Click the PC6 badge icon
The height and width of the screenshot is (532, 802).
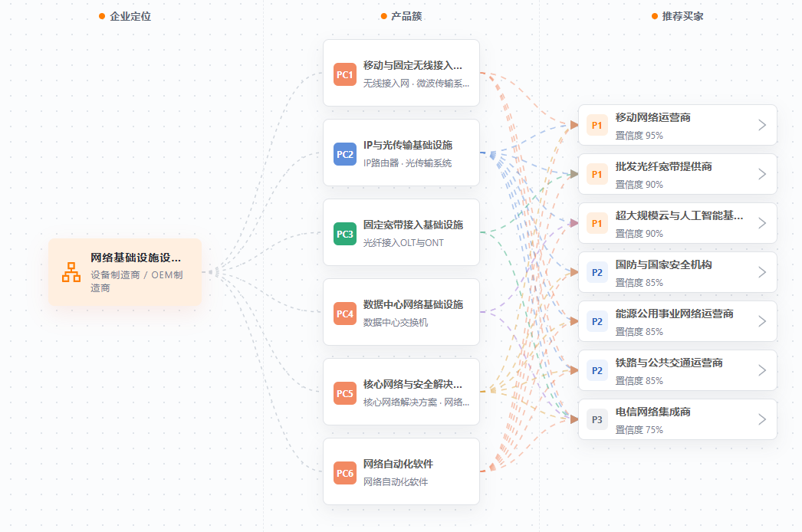pos(345,474)
